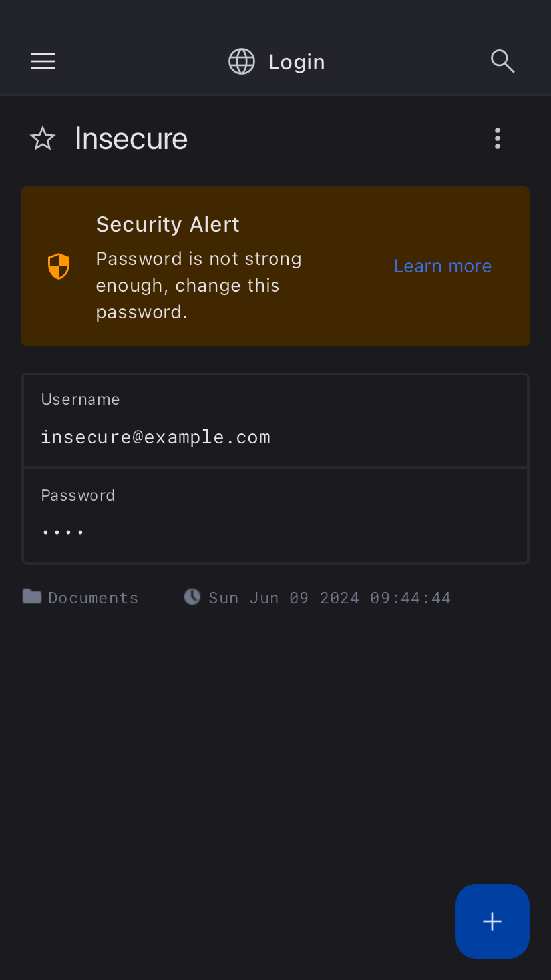Click the Username field label
The height and width of the screenshot is (980, 551).
pos(81,399)
